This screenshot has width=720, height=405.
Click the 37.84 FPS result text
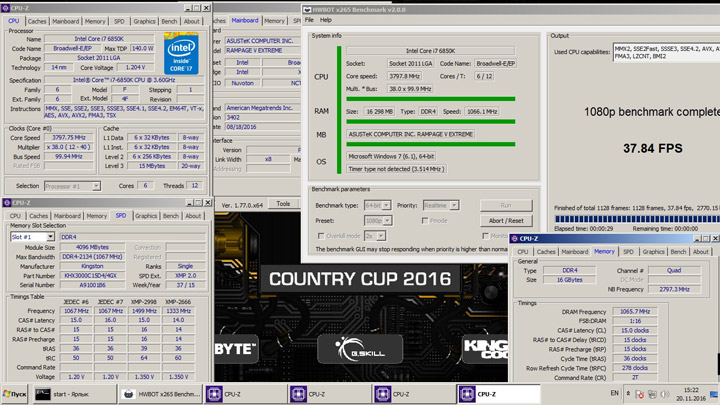coord(652,148)
